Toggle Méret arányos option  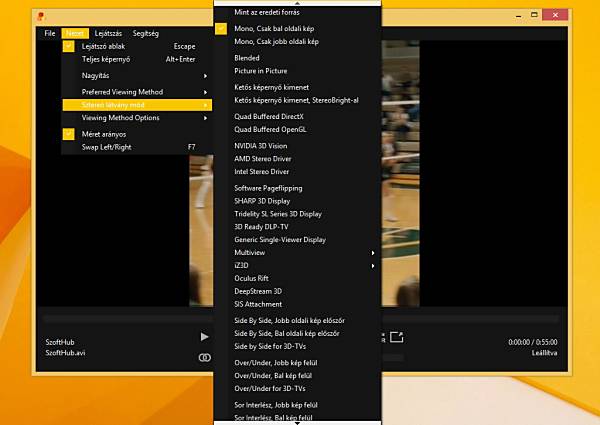click(x=68, y=134)
